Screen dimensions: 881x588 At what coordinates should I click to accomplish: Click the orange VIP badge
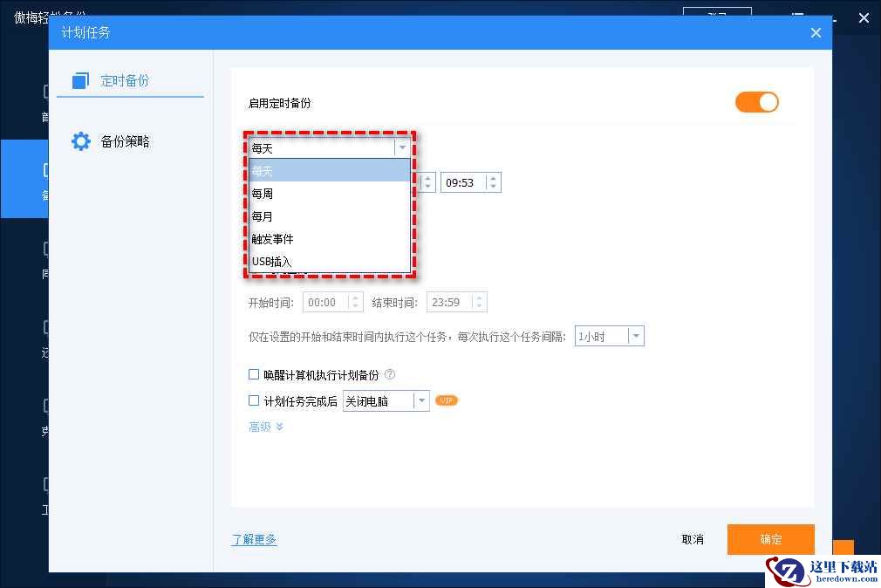(x=447, y=401)
